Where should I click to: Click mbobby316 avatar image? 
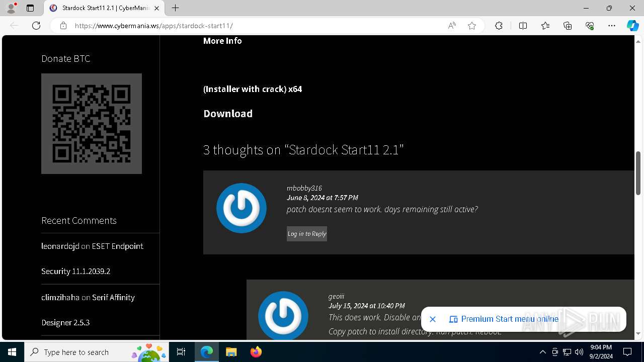coord(242,208)
